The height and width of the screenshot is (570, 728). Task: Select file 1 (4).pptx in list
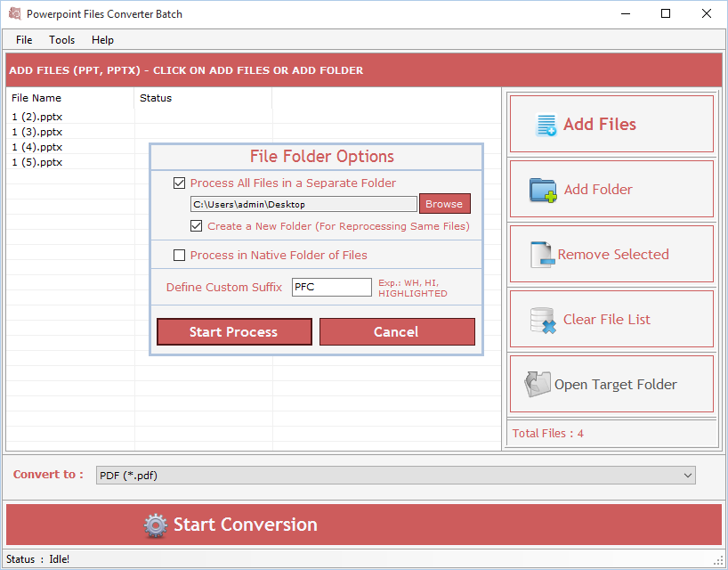pyautogui.click(x=37, y=147)
